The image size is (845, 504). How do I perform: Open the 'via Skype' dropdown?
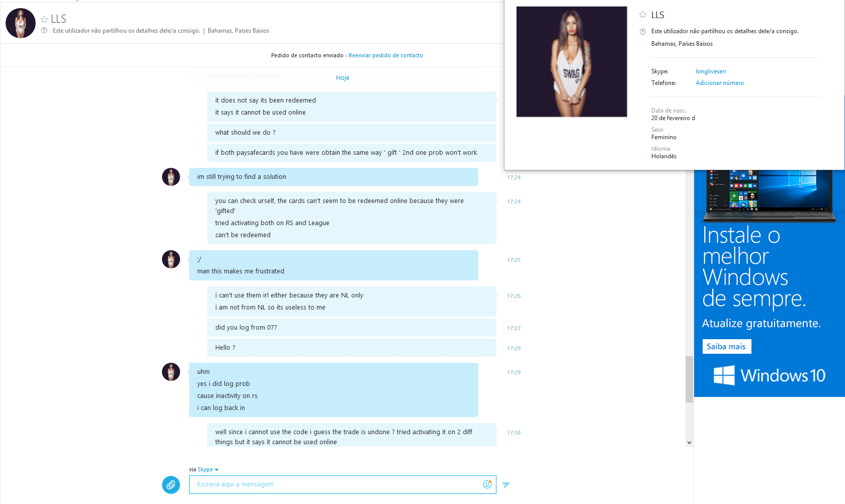pos(204,469)
